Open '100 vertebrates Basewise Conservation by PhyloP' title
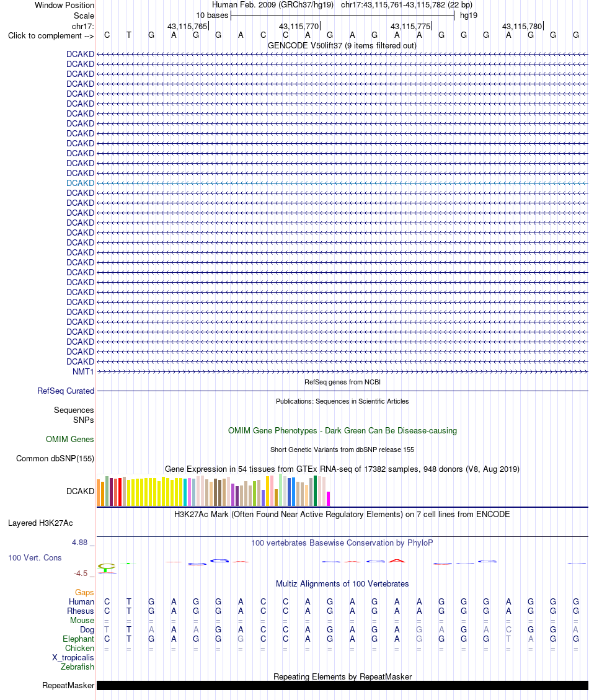 click(342, 543)
